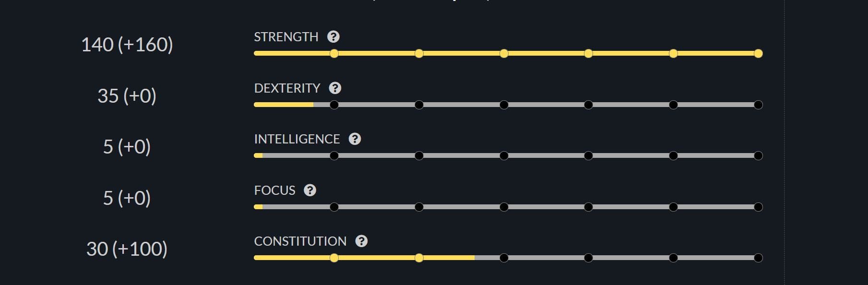
Task: Click the first yellow milestone dot on Strength
Action: pos(333,54)
